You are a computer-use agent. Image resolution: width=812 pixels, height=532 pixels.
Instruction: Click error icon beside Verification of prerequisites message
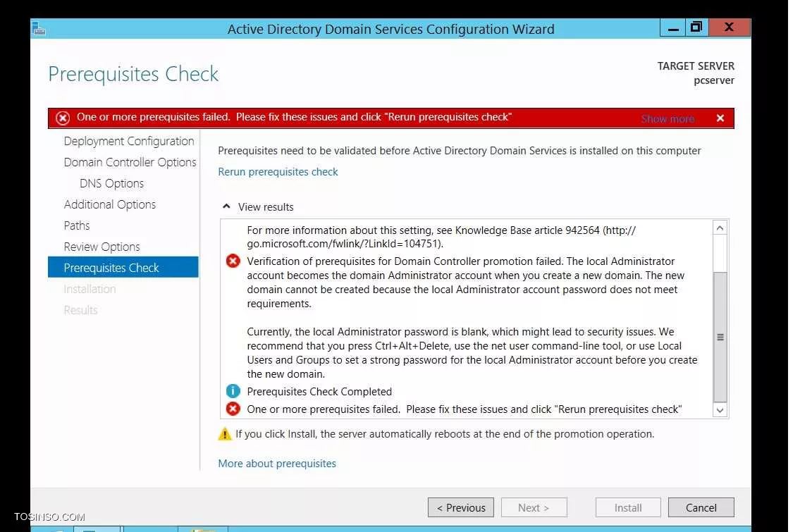pos(233,261)
